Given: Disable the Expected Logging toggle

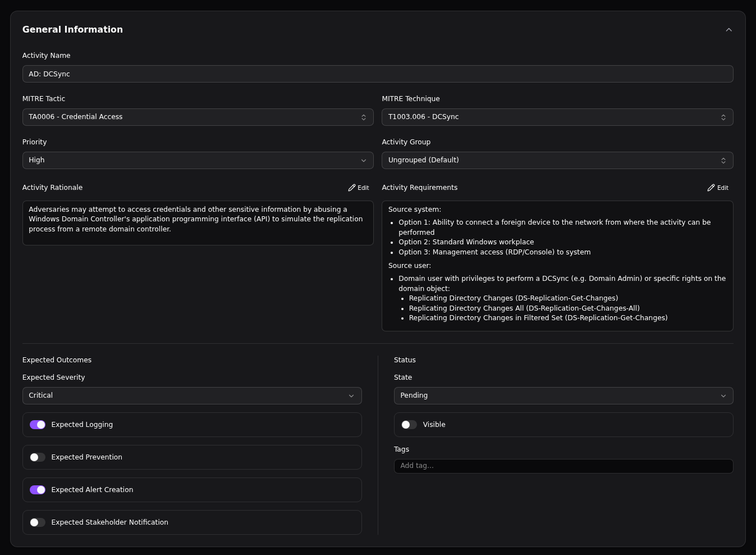Looking at the screenshot, I should [38, 425].
